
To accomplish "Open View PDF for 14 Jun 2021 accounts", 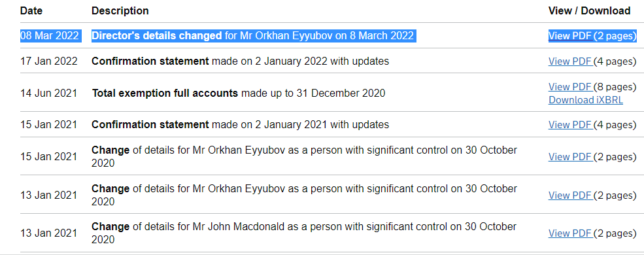I will pos(571,87).
